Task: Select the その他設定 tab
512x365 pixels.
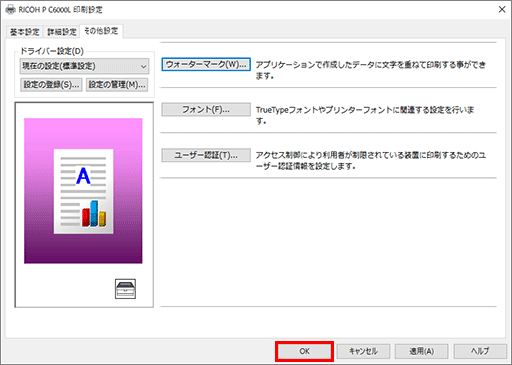Action: pos(101,31)
